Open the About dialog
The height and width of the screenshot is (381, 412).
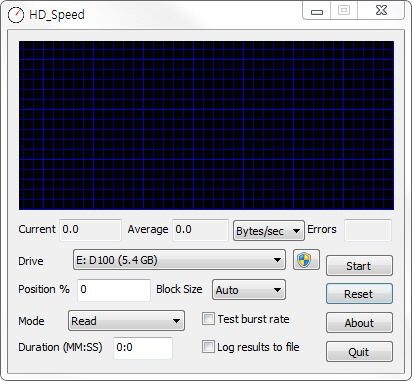tap(359, 323)
